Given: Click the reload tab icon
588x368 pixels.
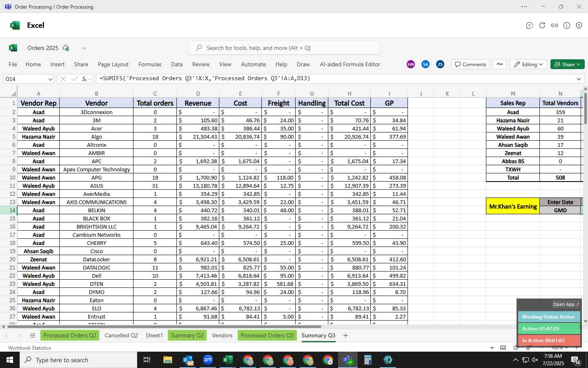Looking at the screenshot, I should [x=542, y=25].
